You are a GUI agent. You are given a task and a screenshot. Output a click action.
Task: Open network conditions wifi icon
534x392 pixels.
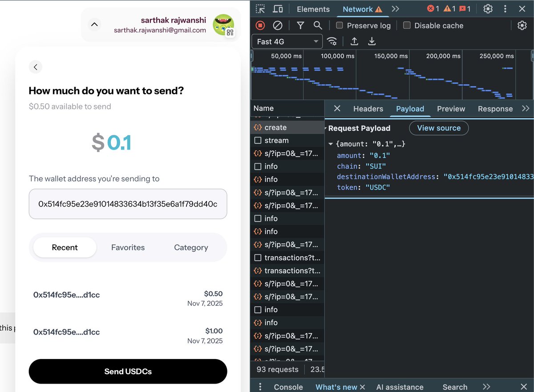pos(332,41)
